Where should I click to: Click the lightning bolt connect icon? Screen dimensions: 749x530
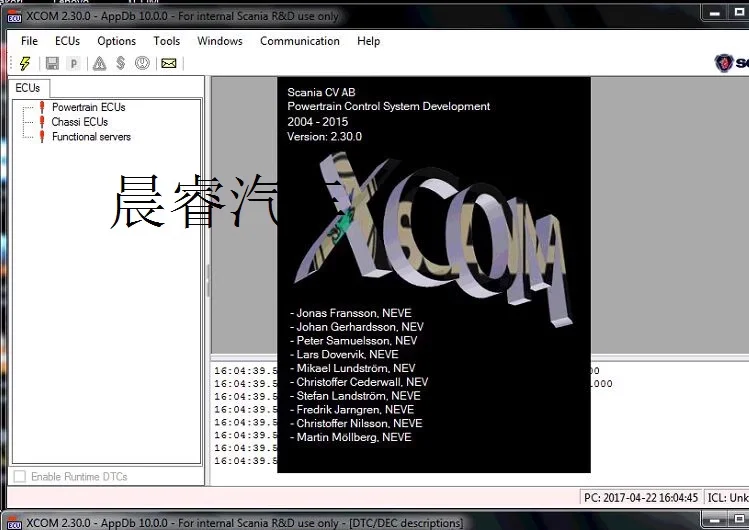click(x=25, y=63)
